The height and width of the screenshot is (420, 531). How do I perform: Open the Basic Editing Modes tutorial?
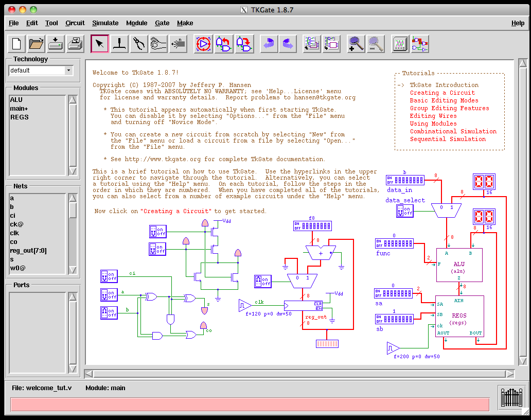(x=444, y=100)
